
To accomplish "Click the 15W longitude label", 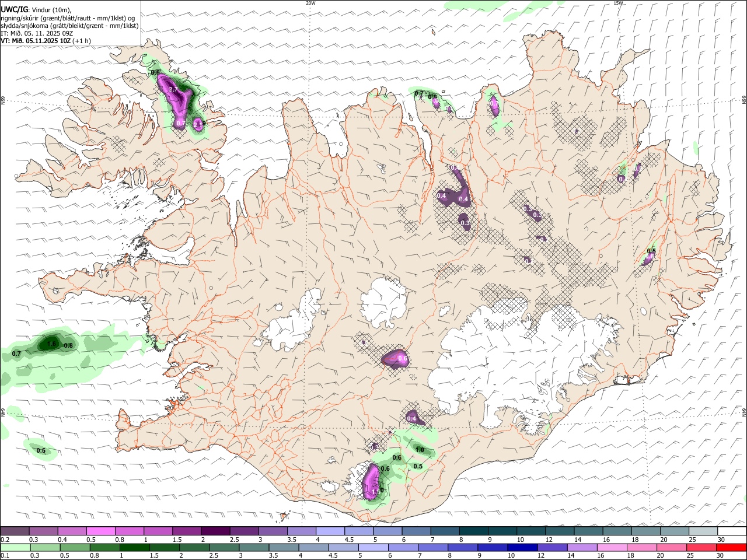I will point(618,3).
